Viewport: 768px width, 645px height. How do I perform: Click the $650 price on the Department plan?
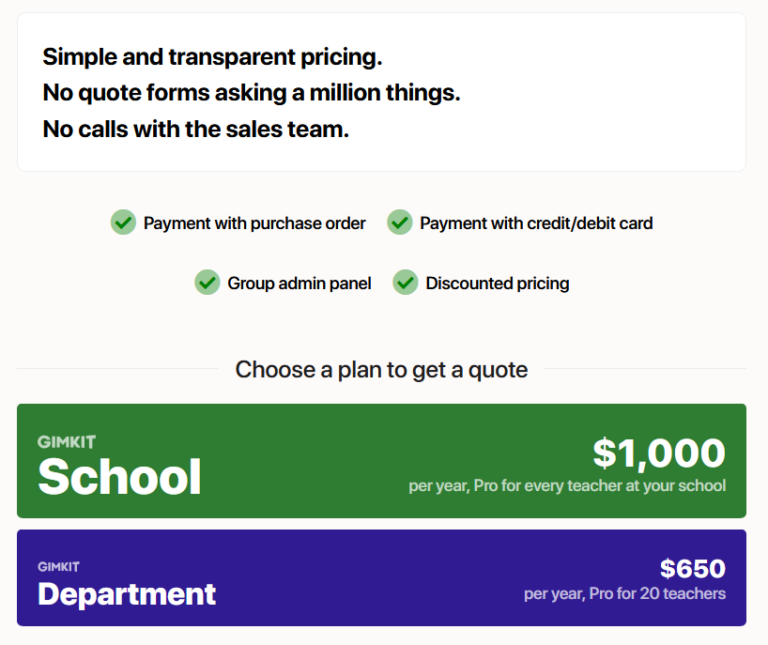(693, 569)
